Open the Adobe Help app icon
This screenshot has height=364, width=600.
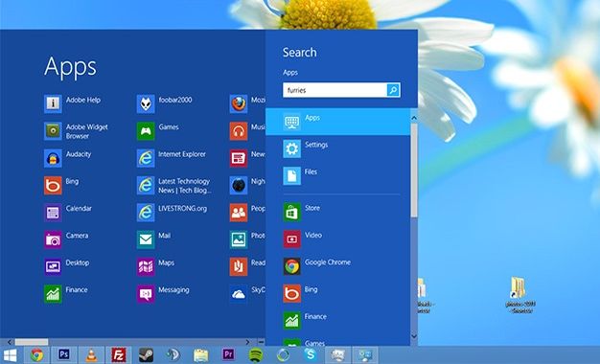pos(53,103)
